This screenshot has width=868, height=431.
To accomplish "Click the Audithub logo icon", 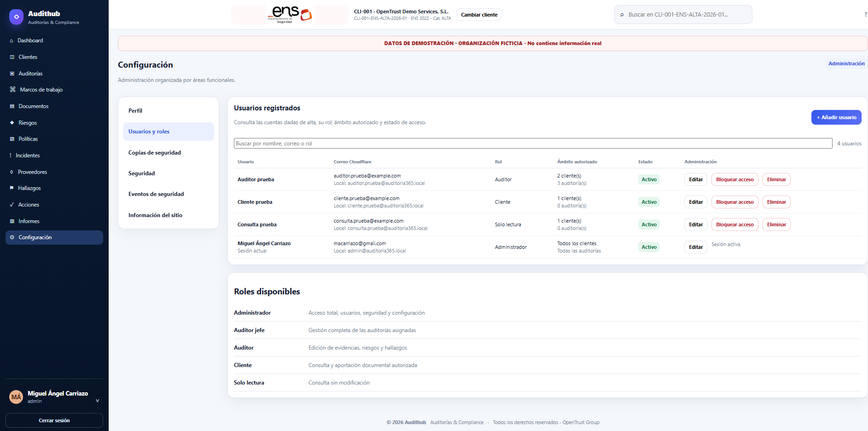I will pos(16,17).
